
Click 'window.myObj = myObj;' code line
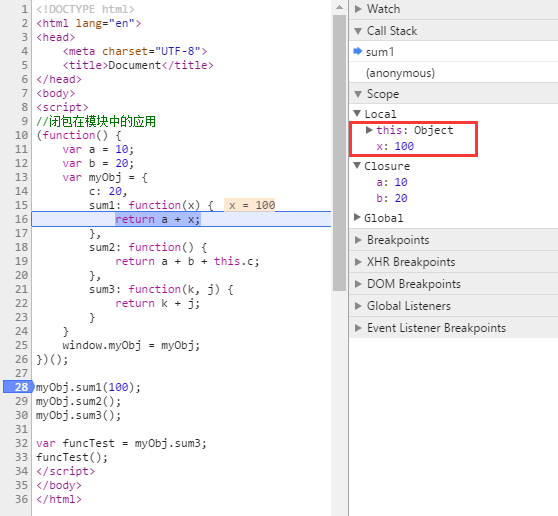point(131,345)
